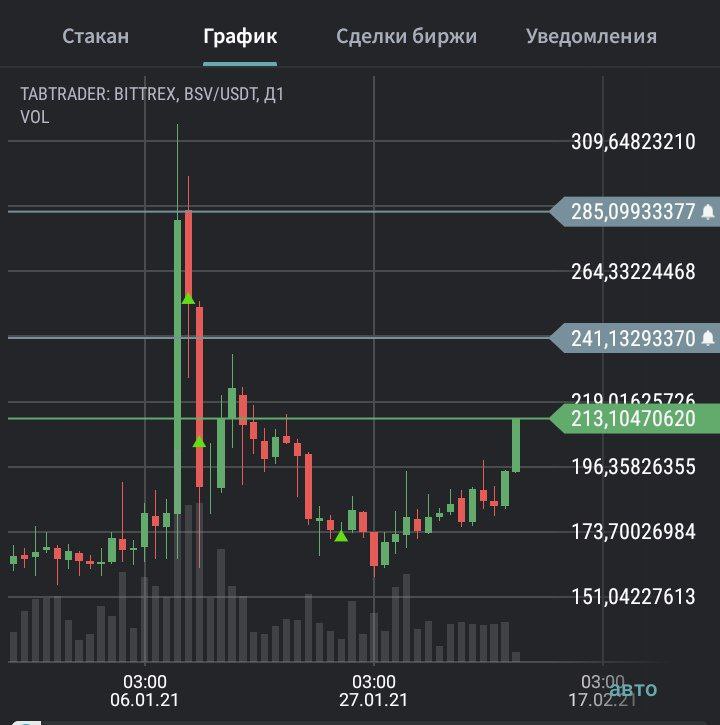This screenshot has height=725, width=720.
Task: Click the green 213,10470620 current price label
Action: (635, 418)
